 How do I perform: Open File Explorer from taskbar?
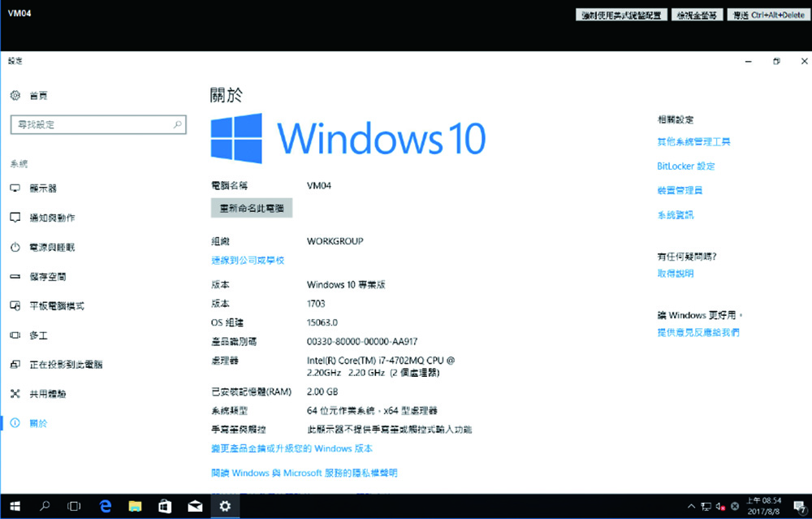(x=135, y=506)
